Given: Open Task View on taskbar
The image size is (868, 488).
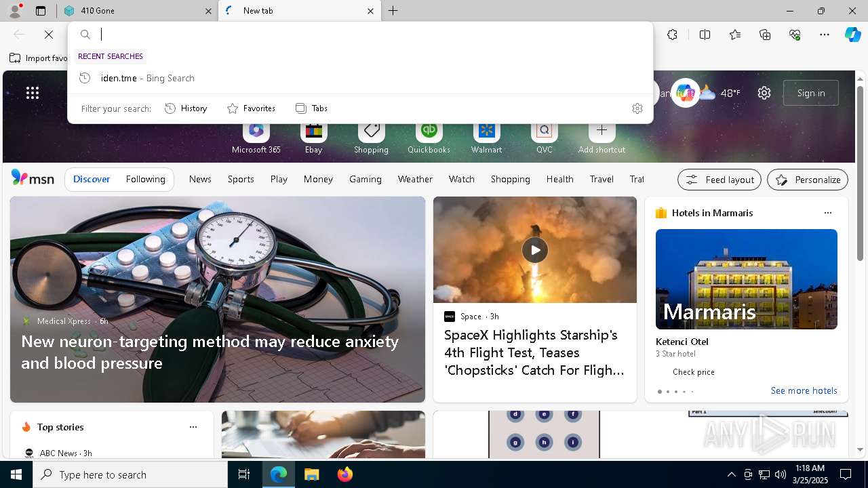Looking at the screenshot, I should click(244, 474).
